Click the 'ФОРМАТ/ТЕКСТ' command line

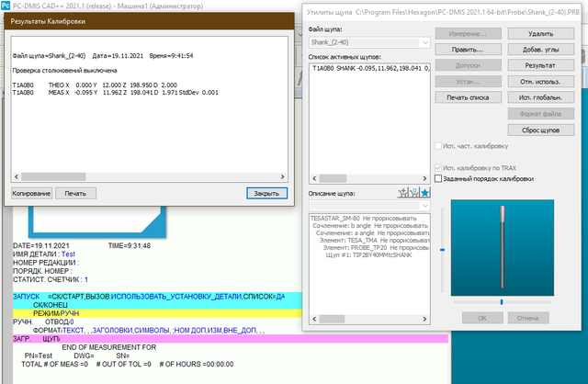pos(149,331)
